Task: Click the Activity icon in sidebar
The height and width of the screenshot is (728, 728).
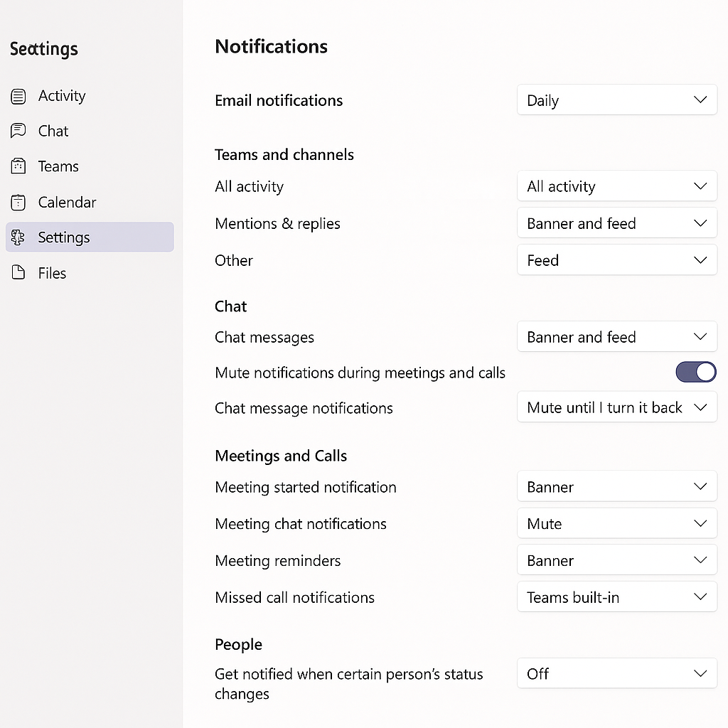Action: (x=18, y=97)
